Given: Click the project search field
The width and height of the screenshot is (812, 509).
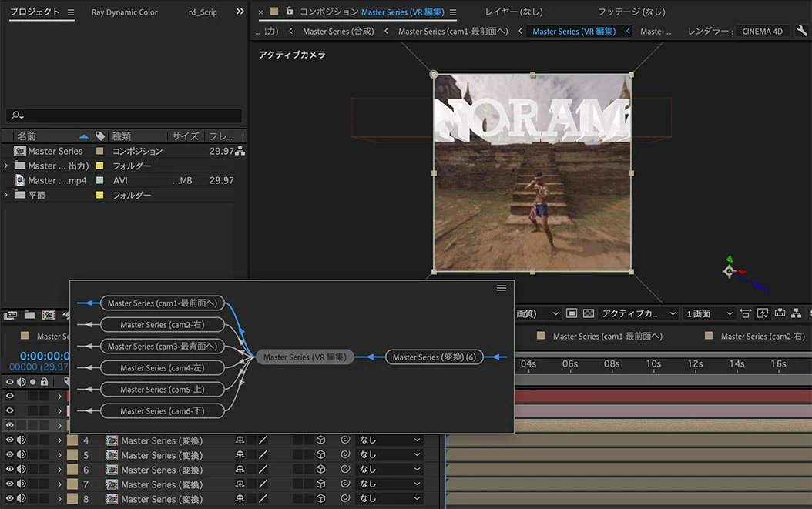Looking at the screenshot, I should 124,115.
